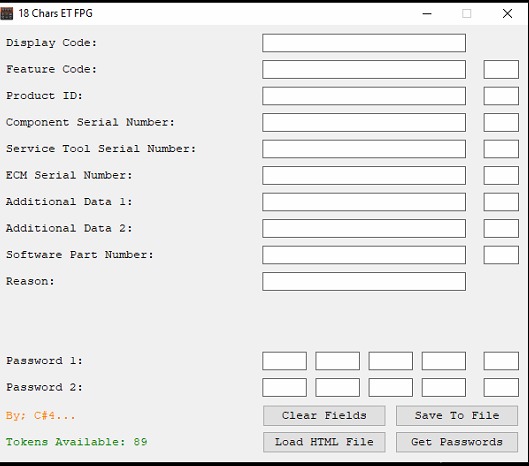The image size is (529, 466).
Task: Click the Additional Data 2 main field
Action: click(x=364, y=228)
